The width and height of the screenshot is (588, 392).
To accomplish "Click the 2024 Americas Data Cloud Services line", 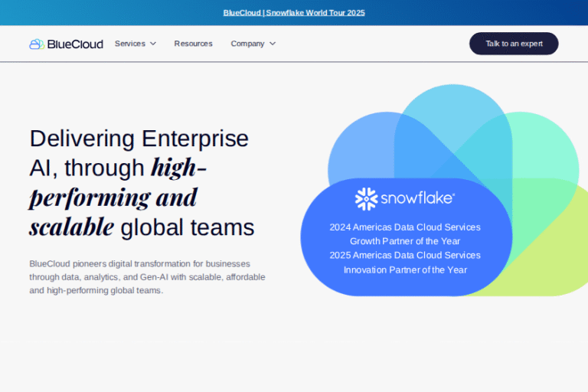I will coord(405,227).
